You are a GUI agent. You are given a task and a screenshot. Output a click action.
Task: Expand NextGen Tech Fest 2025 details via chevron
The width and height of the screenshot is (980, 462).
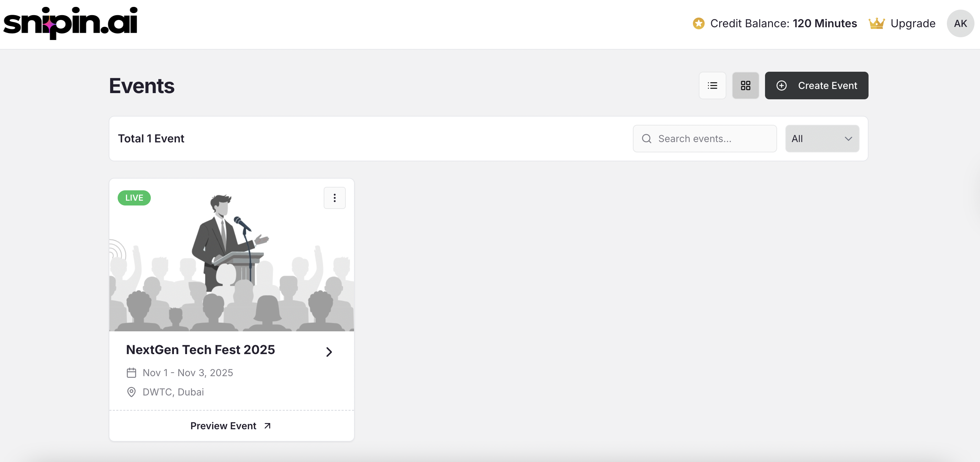329,352
